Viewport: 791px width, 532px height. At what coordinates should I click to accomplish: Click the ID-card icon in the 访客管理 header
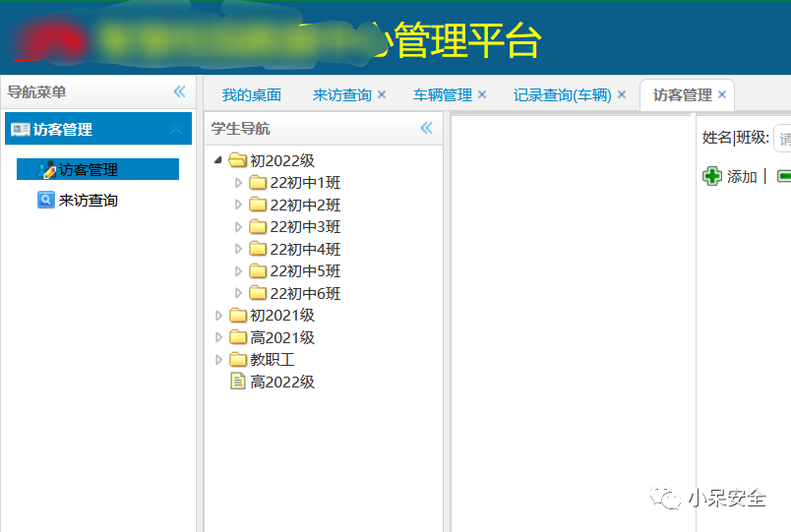coord(21,130)
